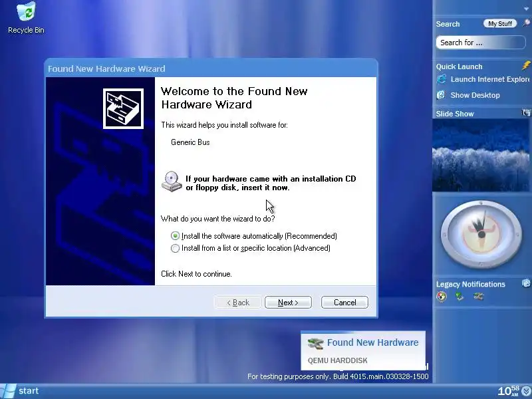Viewport: 532px width, 399px height.
Task: Click the disabled Back button
Action: point(238,303)
